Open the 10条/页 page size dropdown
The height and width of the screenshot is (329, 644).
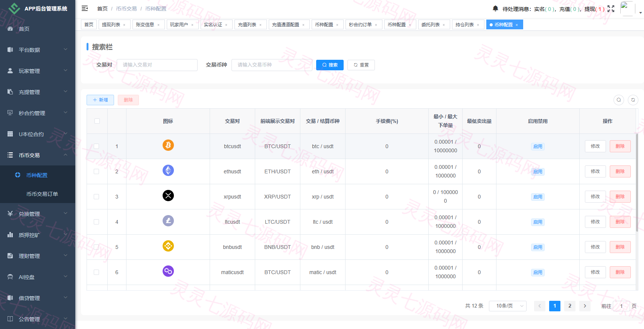click(x=508, y=306)
